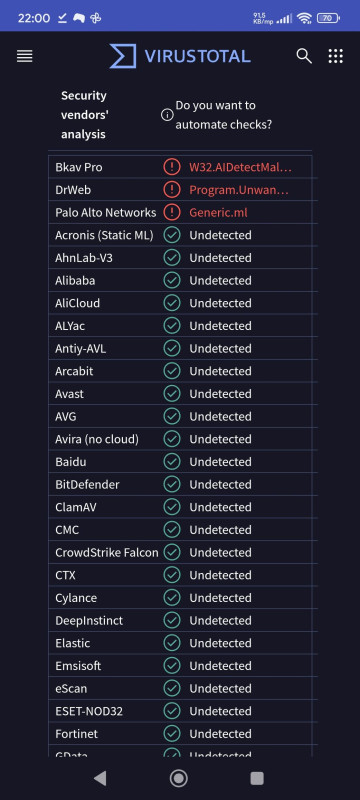The width and height of the screenshot is (360, 800).
Task: Tap the Android back navigation button
Action: pyautogui.click(x=100, y=778)
